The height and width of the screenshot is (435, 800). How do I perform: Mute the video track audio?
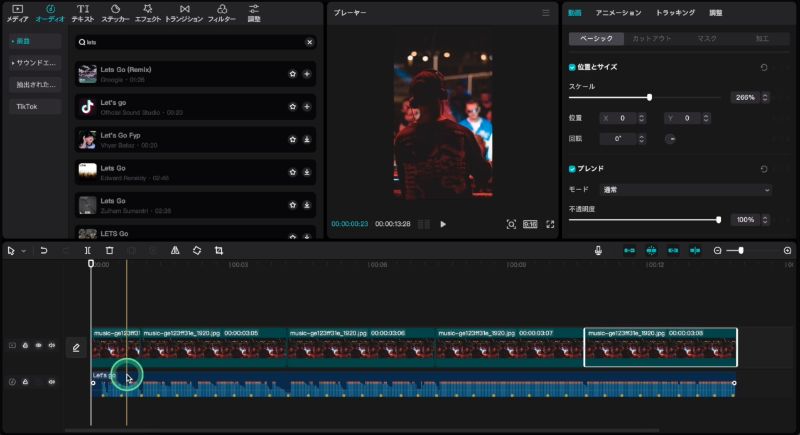(x=52, y=345)
